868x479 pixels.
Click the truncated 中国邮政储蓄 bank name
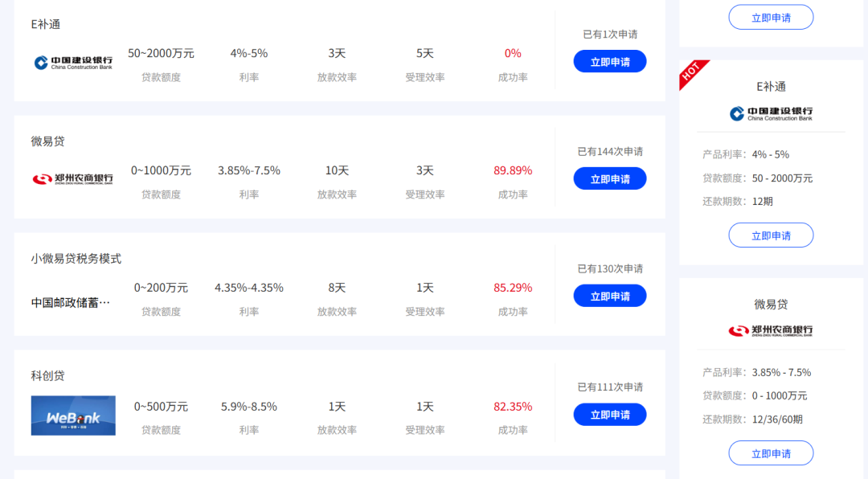(71, 303)
